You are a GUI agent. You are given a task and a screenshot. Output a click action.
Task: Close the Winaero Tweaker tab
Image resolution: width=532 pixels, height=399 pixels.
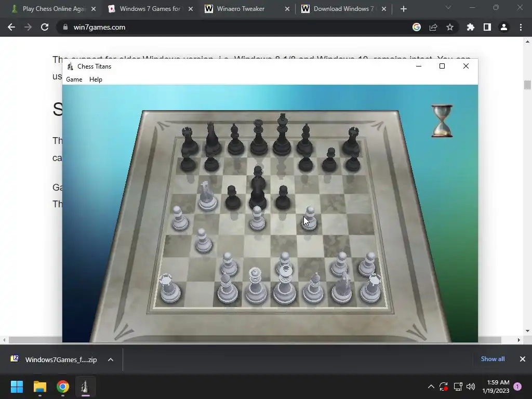click(287, 9)
